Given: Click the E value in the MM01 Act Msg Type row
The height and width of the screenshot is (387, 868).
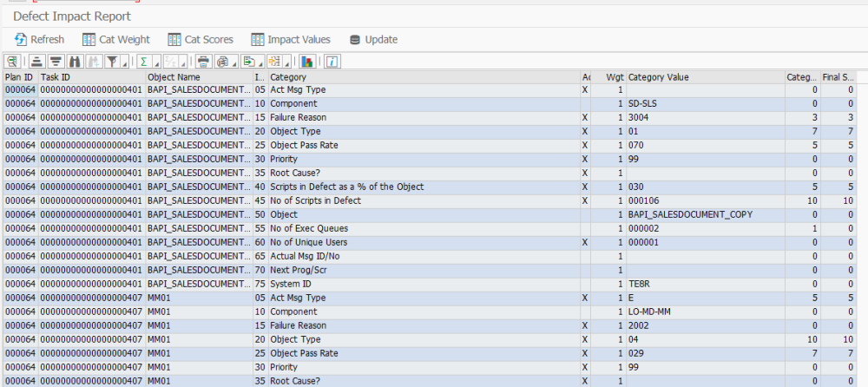Looking at the screenshot, I should coord(706,298).
